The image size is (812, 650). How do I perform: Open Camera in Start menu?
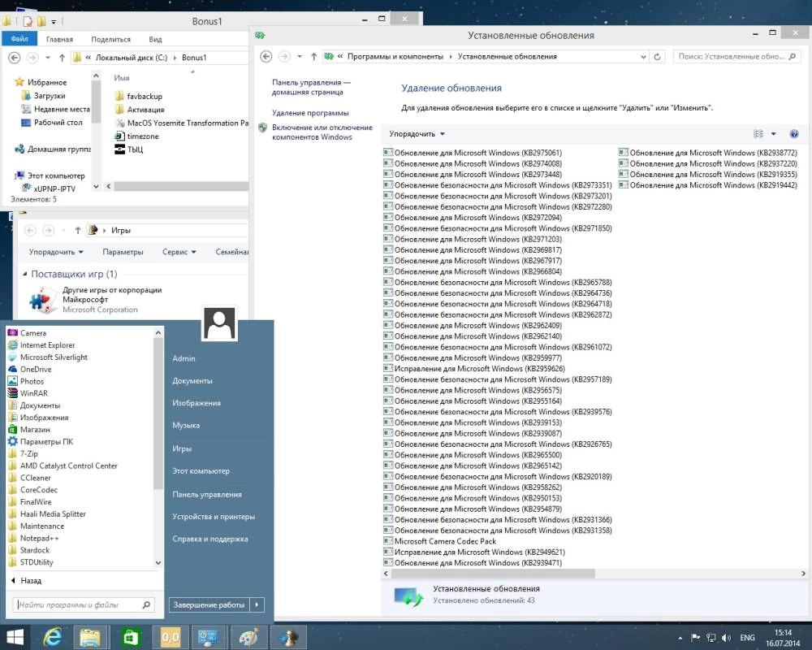[33, 333]
